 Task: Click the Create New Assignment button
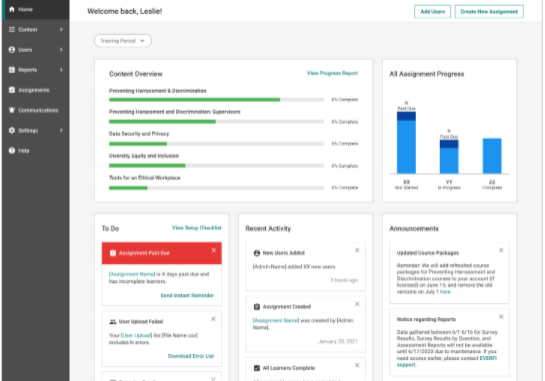coord(489,11)
